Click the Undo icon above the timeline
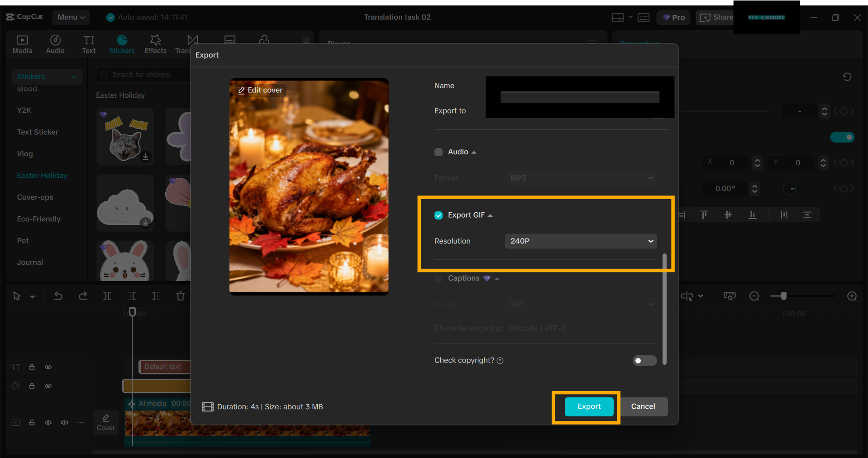The width and height of the screenshot is (868, 458). [x=58, y=296]
